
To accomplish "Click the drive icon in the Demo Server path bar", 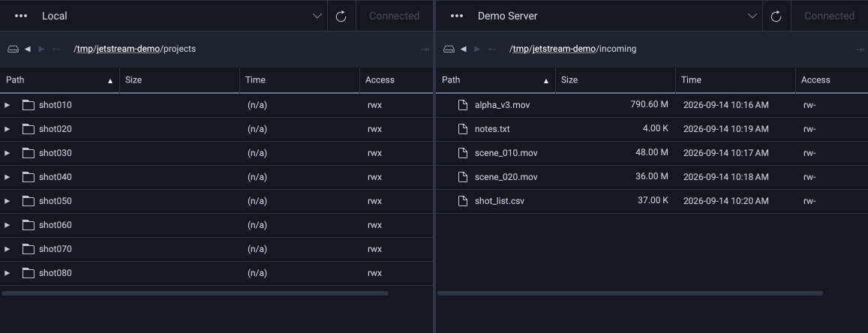I will point(449,49).
